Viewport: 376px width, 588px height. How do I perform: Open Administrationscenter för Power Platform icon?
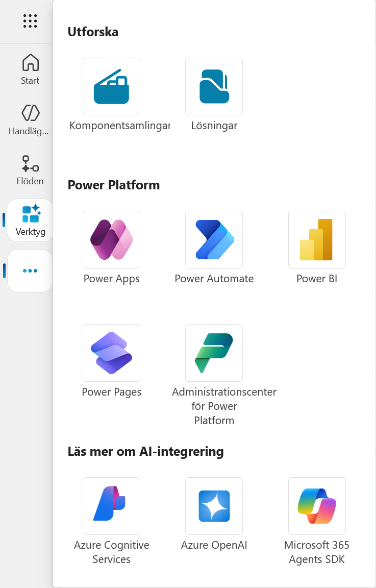click(214, 353)
